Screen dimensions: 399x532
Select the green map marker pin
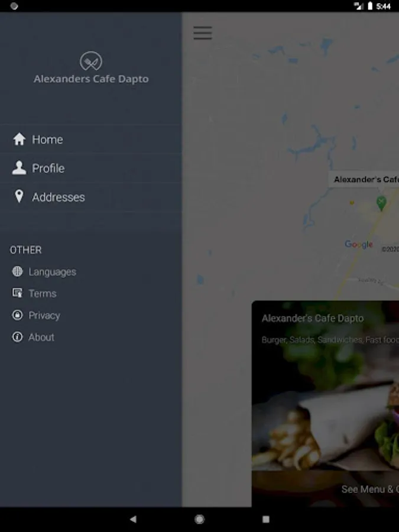click(x=381, y=203)
